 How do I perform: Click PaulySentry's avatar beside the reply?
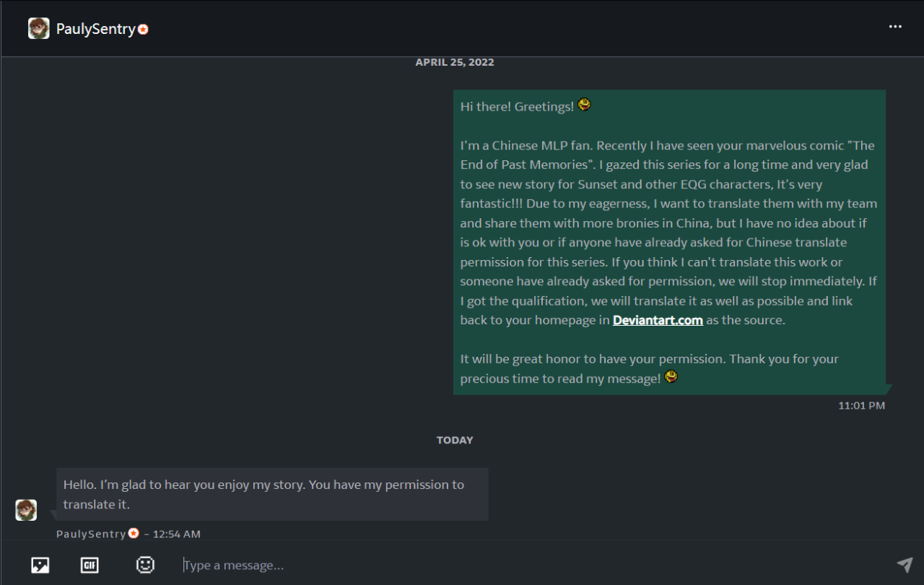tap(26, 510)
